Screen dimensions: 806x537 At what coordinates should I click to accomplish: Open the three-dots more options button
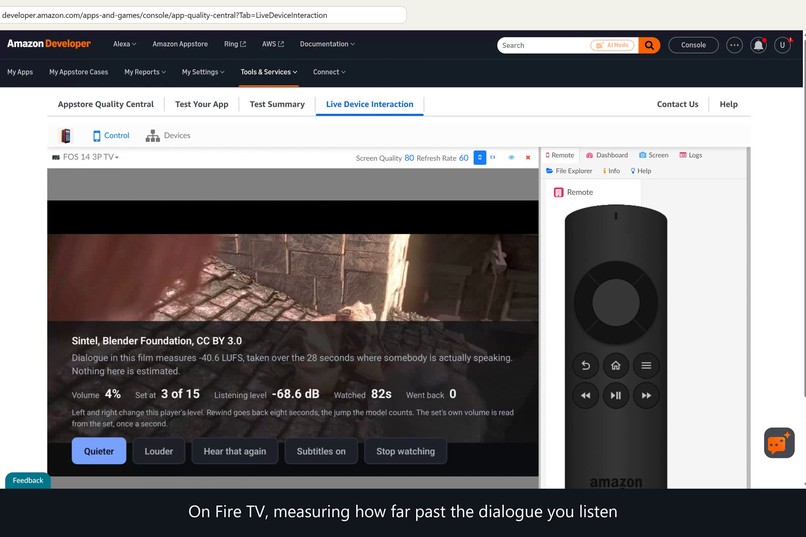click(x=734, y=45)
